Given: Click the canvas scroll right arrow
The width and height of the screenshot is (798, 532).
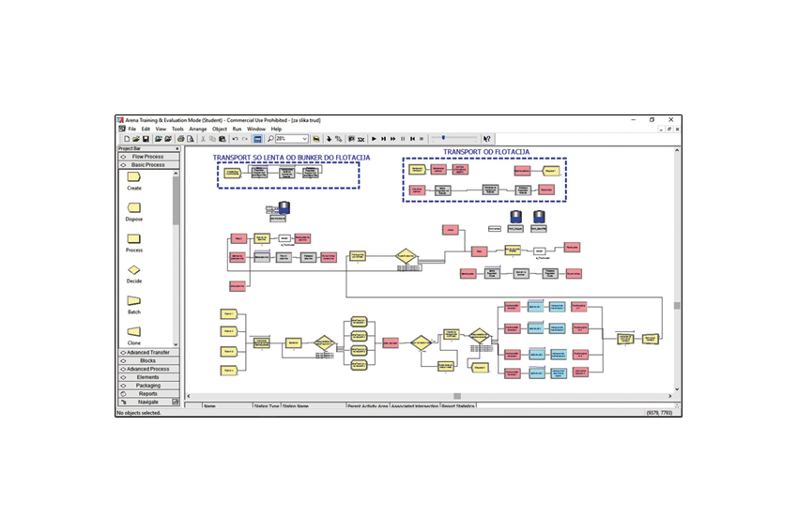Looking at the screenshot, I should pyautogui.click(x=669, y=396).
